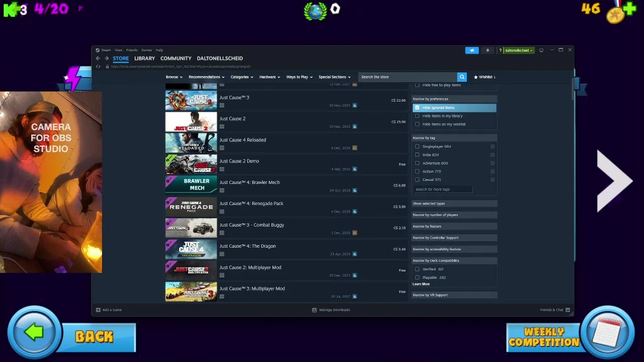Image resolution: width=644 pixels, height=362 pixels.
Task: Reload the store page with refresh icon
Action: [98, 66]
